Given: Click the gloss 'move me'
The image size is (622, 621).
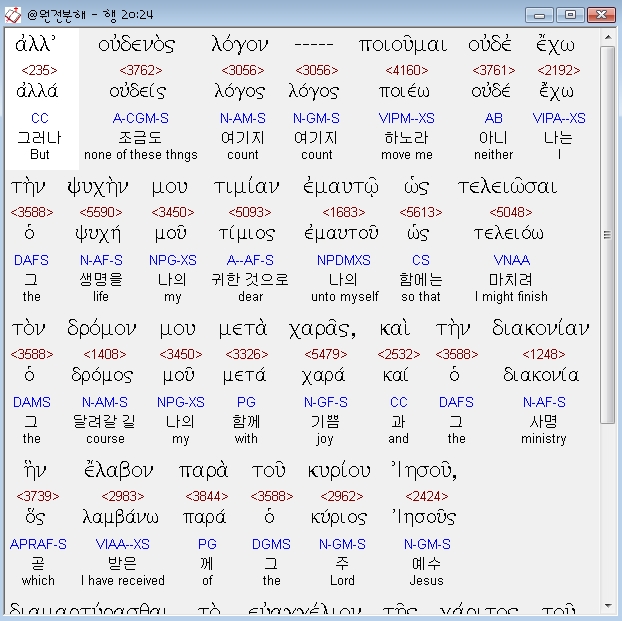Looking at the screenshot, I should point(407,154).
